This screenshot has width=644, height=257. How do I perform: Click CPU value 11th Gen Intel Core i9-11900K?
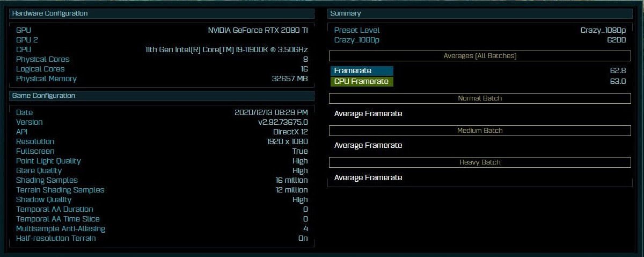pos(226,49)
